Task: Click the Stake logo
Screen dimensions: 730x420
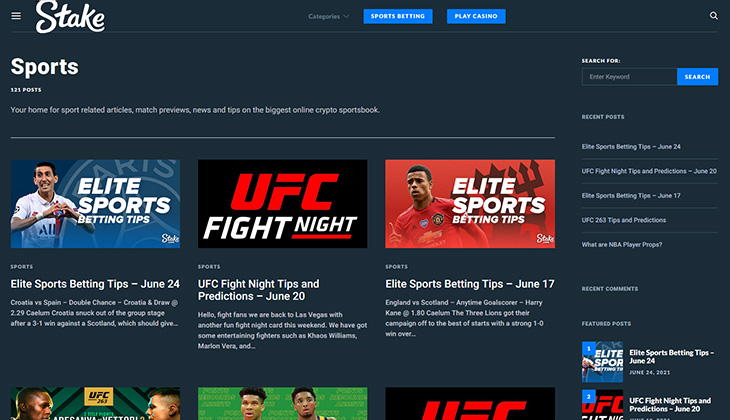Action: point(70,17)
